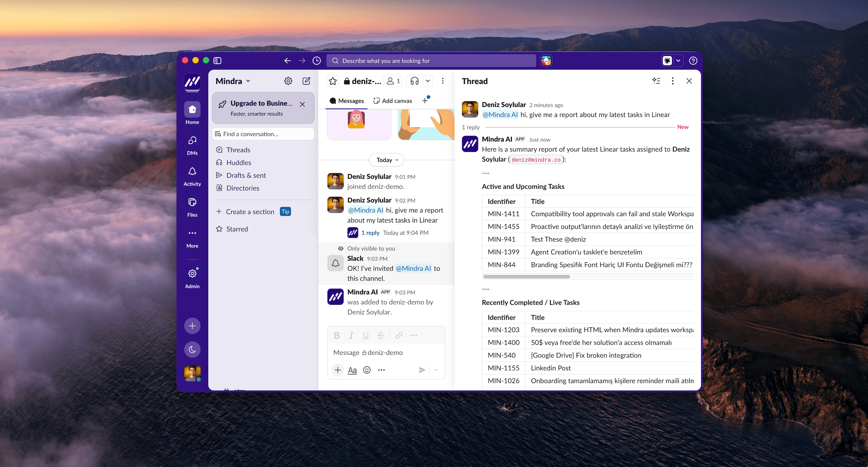Screen dimensions: 868x467
Task: Expand the Mindra workspace name dropdown
Action: [x=233, y=81]
